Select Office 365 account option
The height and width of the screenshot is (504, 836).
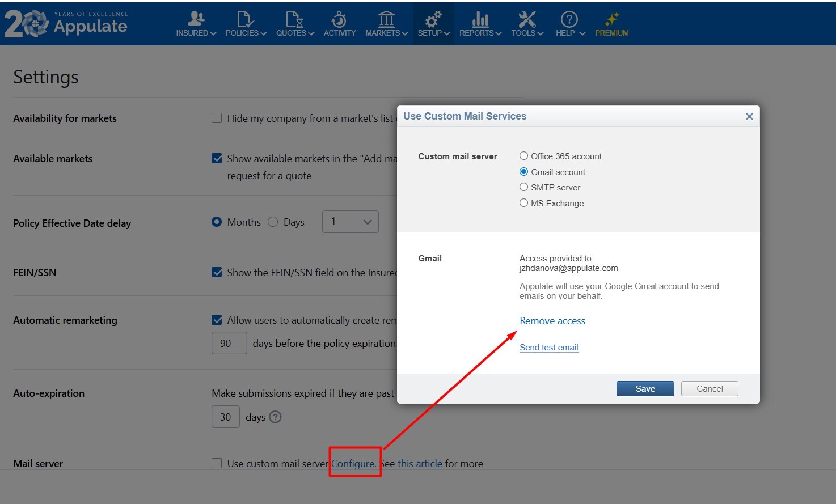[523, 156]
